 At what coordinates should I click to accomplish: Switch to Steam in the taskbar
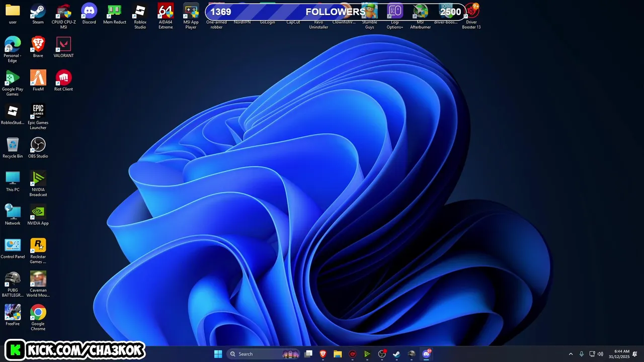pos(396,354)
